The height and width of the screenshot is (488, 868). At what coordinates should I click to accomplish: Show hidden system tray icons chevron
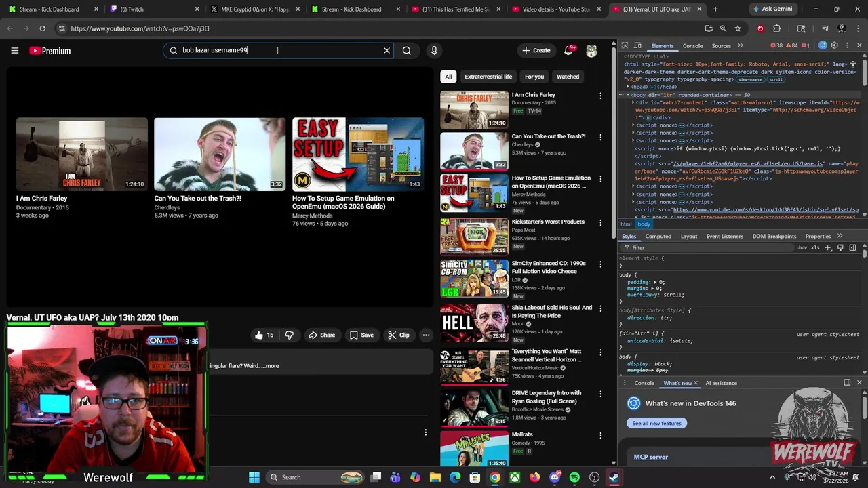pos(772,477)
